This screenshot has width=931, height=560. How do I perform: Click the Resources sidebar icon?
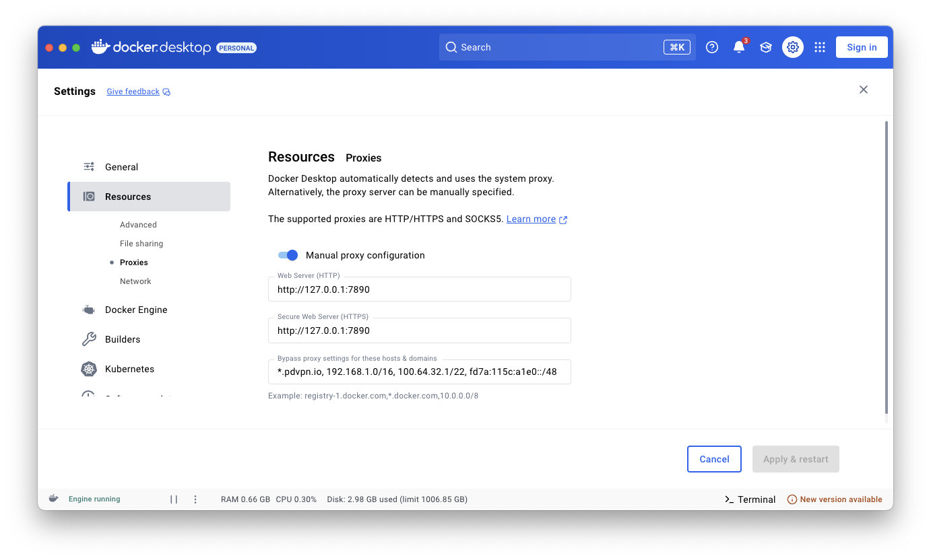coord(89,197)
